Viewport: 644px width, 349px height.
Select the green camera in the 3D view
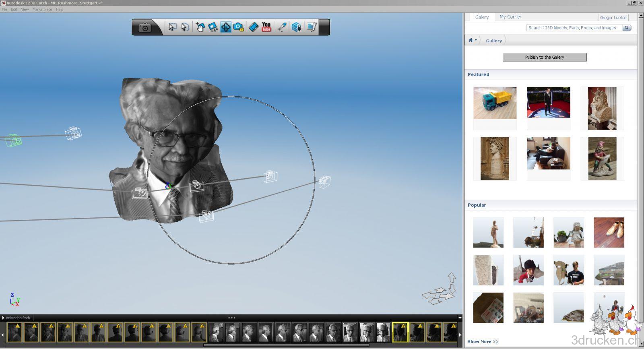(13, 140)
